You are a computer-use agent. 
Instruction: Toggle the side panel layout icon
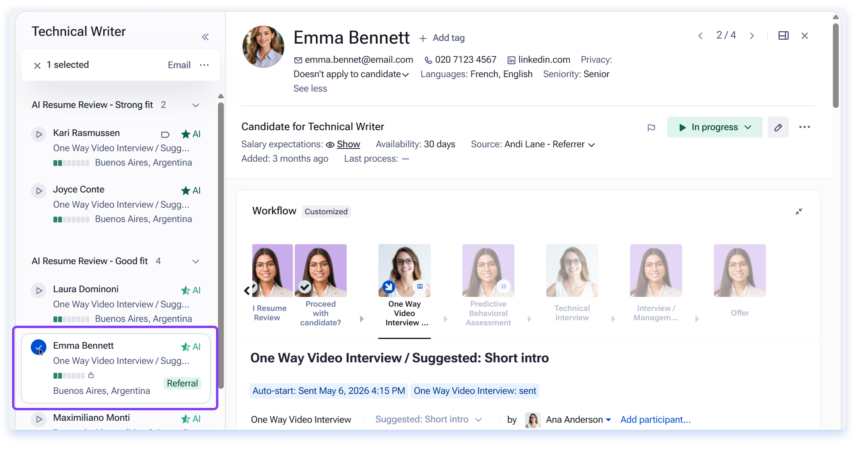point(783,36)
